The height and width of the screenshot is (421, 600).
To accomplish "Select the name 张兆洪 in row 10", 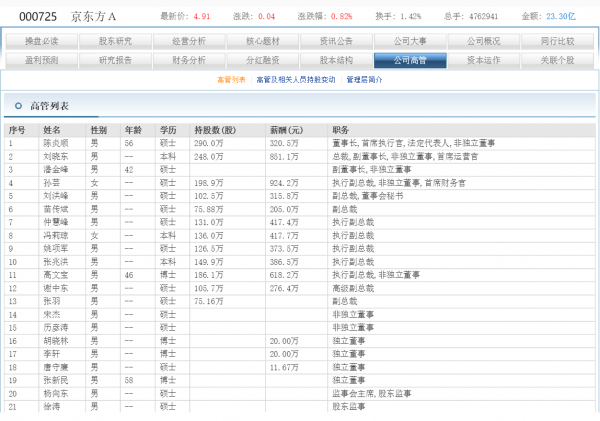I will pyautogui.click(x=56, y=262).
